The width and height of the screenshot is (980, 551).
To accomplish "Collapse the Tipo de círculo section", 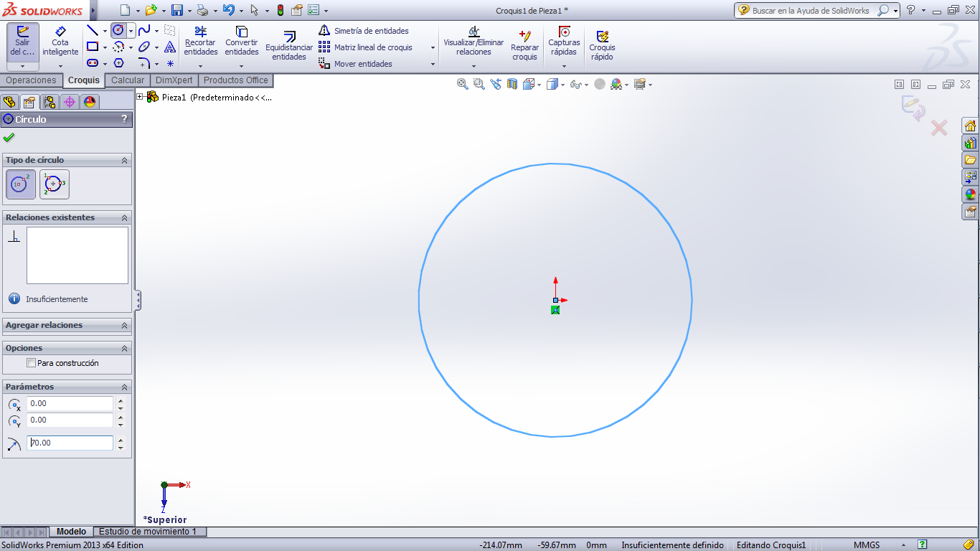I will point(124,160).
